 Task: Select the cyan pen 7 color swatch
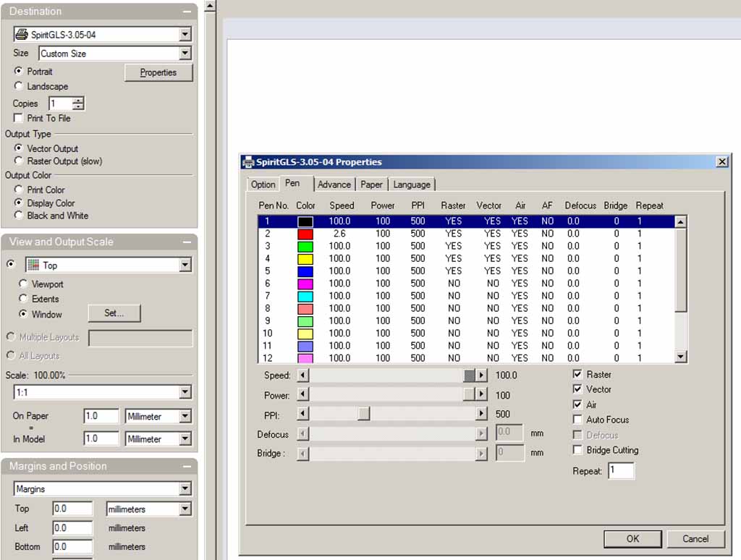click(x=305, y=297)
